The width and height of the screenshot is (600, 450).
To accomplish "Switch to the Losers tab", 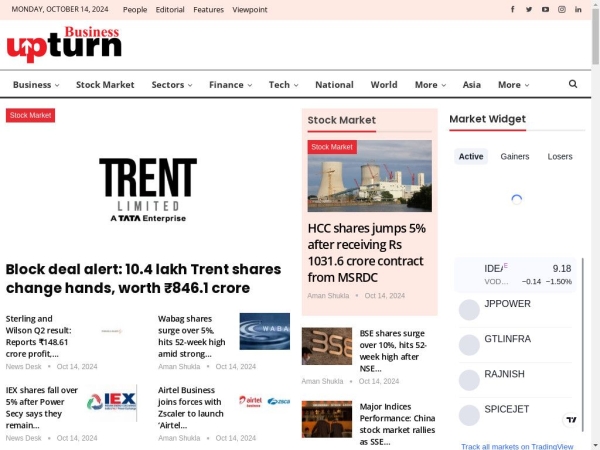I will (x=559, y=157).
